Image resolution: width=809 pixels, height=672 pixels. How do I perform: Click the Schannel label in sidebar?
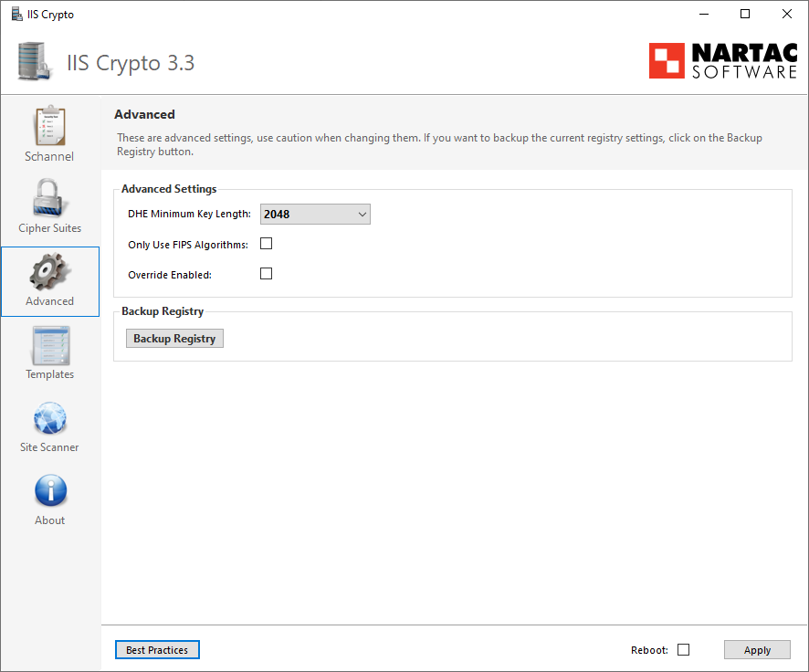(x=49, y=156)
